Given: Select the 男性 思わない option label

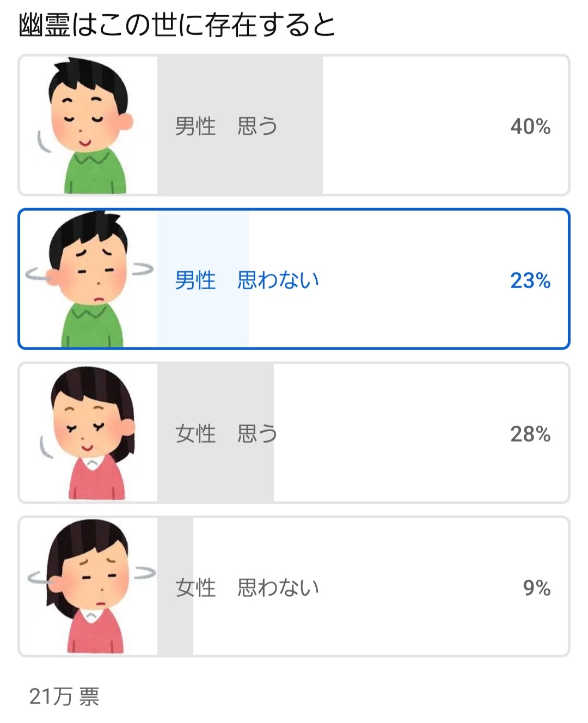Looking at the screenshot, I should tap(247, 280).
